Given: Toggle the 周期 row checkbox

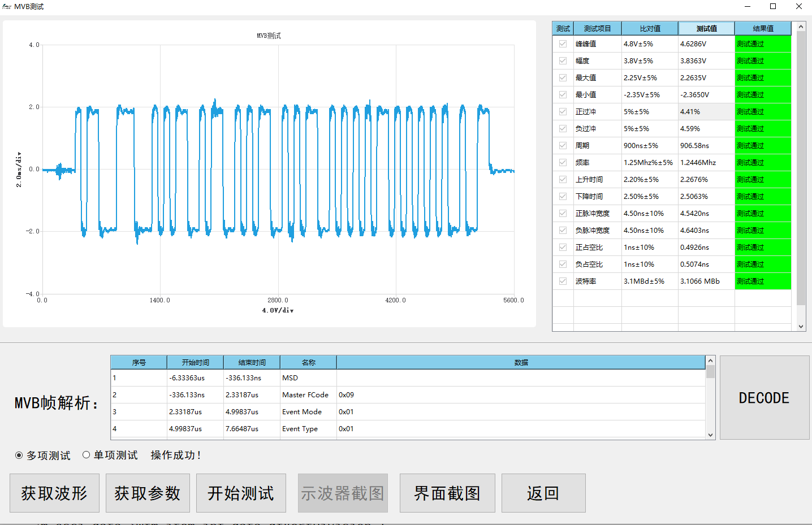Looking at the screenshot, I should tap(563, 145).
